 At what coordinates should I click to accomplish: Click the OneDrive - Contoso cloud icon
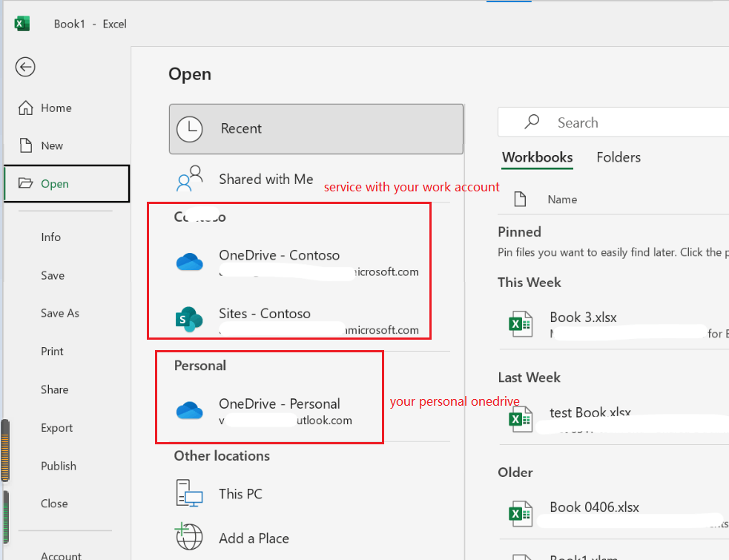(190, 263)
